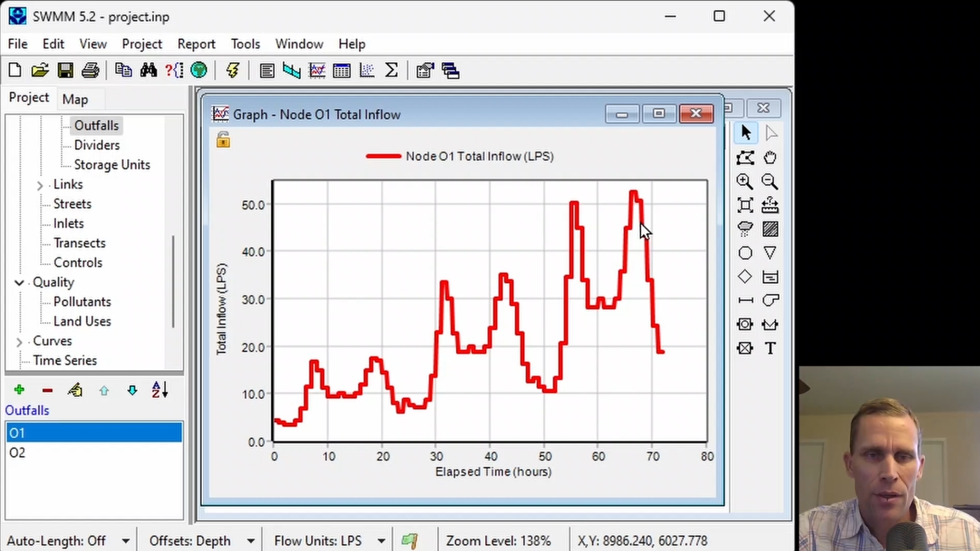Click the New project toolbar icon
The width and height of the screenshot is (980, 551).
click(15, 71)
